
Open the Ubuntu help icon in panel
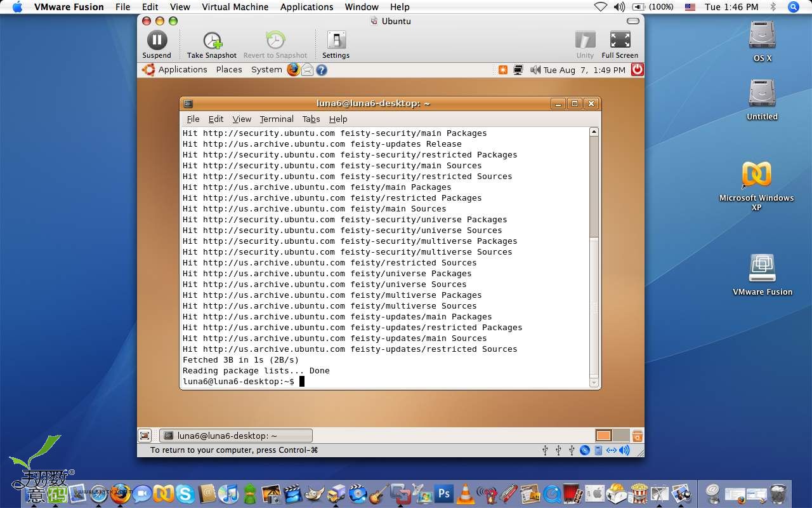tap(322, 70)
